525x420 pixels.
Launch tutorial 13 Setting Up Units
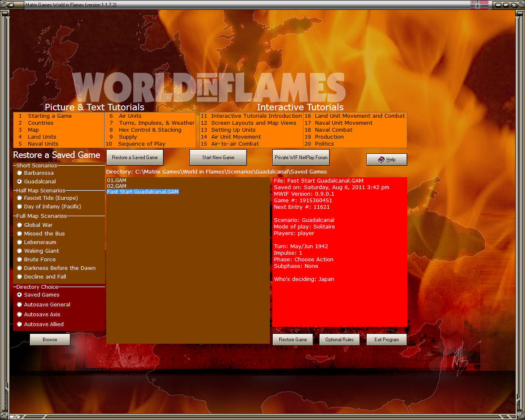(228, 130)
